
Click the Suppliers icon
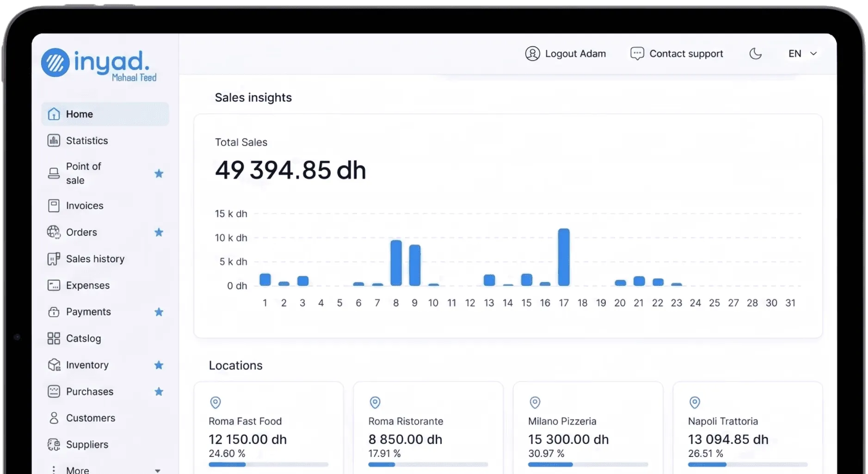pyautogui.click(x=54, y=444)
